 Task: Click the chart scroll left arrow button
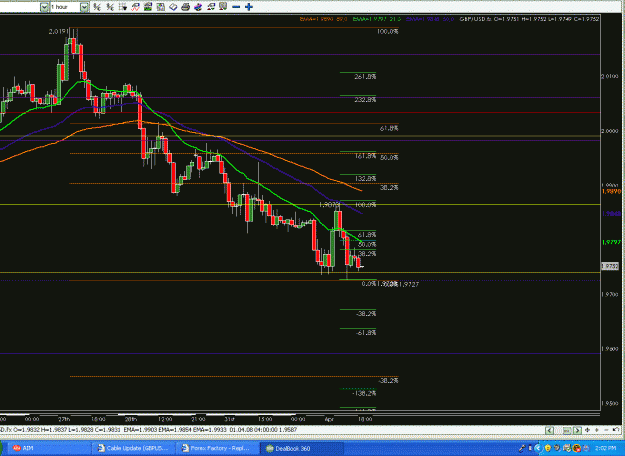(549, 430)
